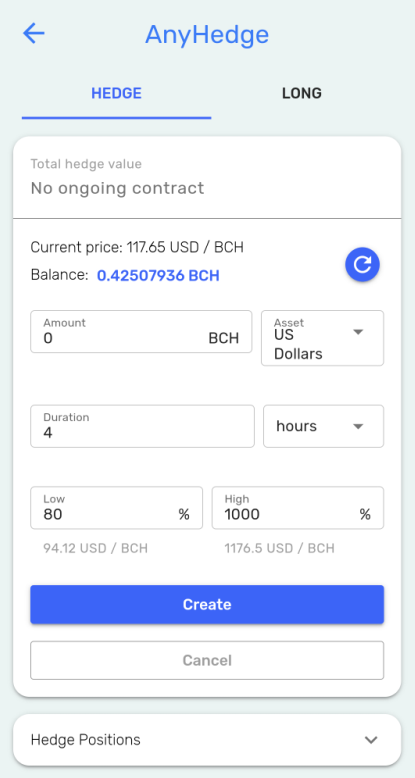
Task: Click the AnyHedge page title
Action: tap(207, 35)
